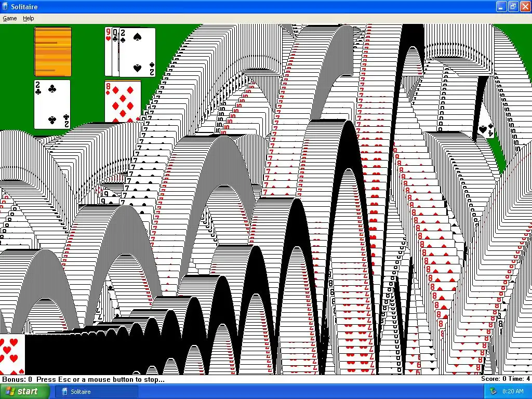Screen dimensions: 532x399
Task: Click the 'Score: 0 Time: 4' status text
Action: pyautogui.click(x=505, y=379)
